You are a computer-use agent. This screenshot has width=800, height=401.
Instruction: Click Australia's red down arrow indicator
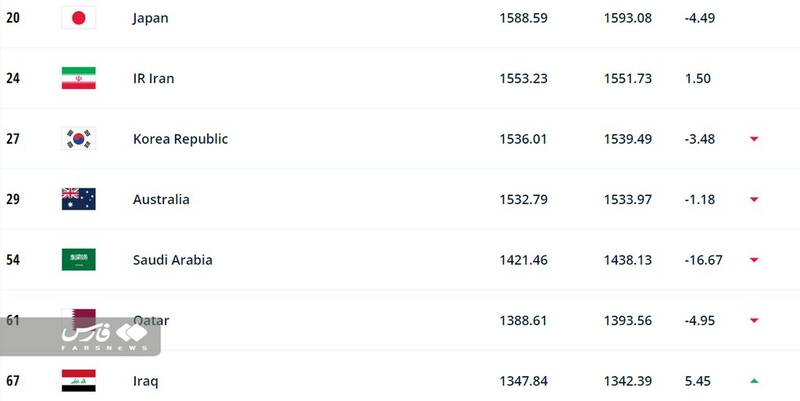point(754,200)
